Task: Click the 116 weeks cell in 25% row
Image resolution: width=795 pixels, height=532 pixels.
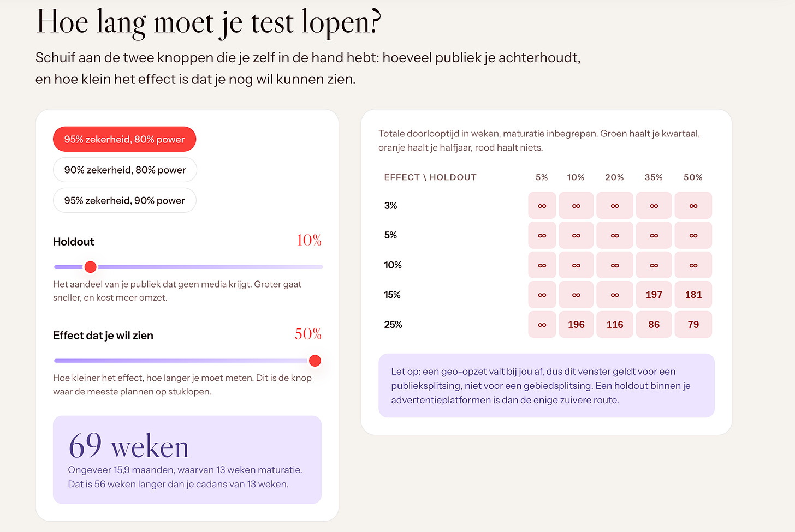Action: pyautogui.click(x=615, y=325)
